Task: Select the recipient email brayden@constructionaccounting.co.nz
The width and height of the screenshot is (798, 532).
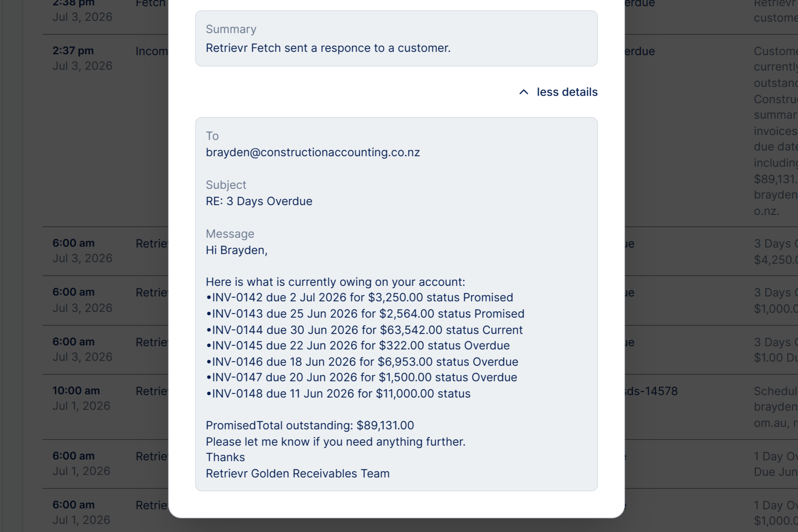Action: pyautogui.click(x=313, y=152)
